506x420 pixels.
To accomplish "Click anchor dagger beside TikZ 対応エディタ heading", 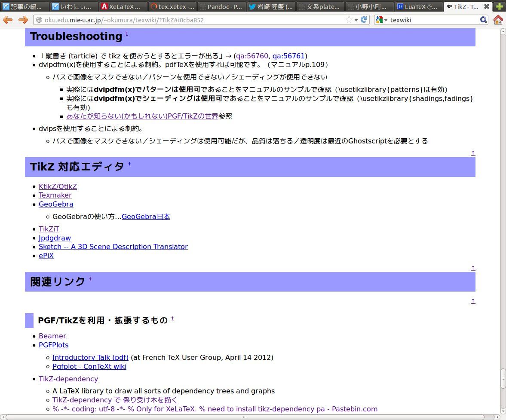I will 129,164.
